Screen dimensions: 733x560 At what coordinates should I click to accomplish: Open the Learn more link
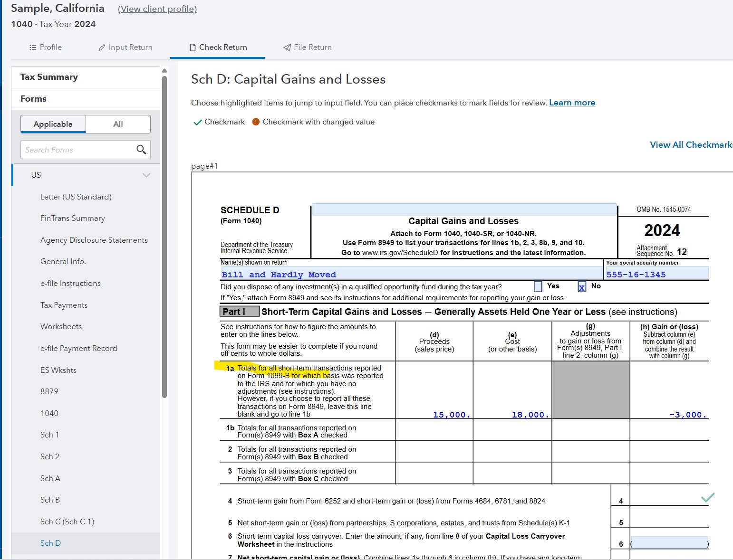(x=572, y=103)
